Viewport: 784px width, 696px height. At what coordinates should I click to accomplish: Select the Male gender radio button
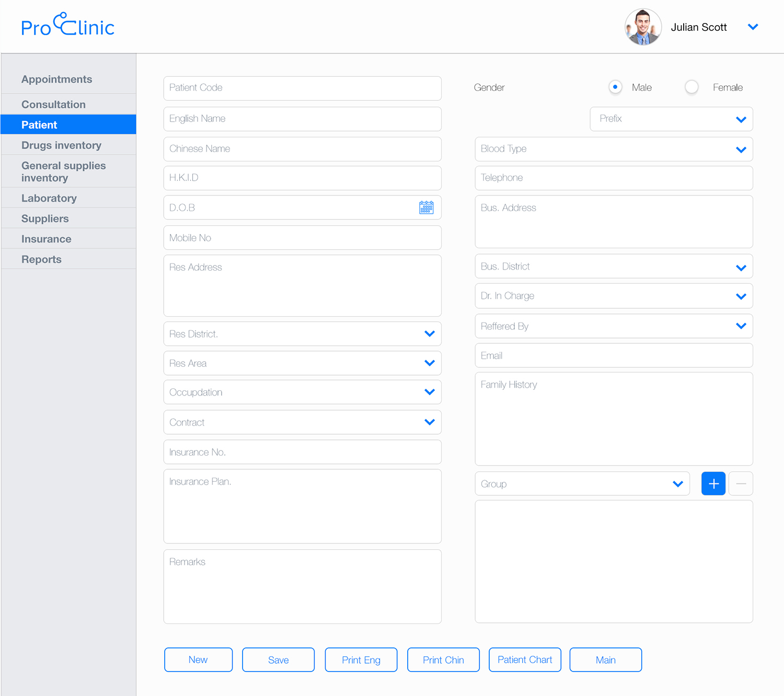(x=615, y=87)
